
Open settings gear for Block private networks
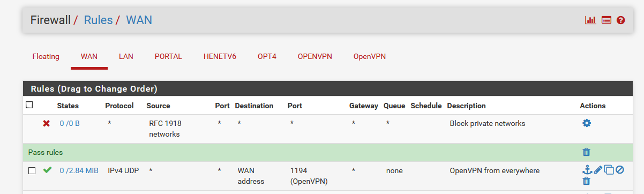(587, 123)
